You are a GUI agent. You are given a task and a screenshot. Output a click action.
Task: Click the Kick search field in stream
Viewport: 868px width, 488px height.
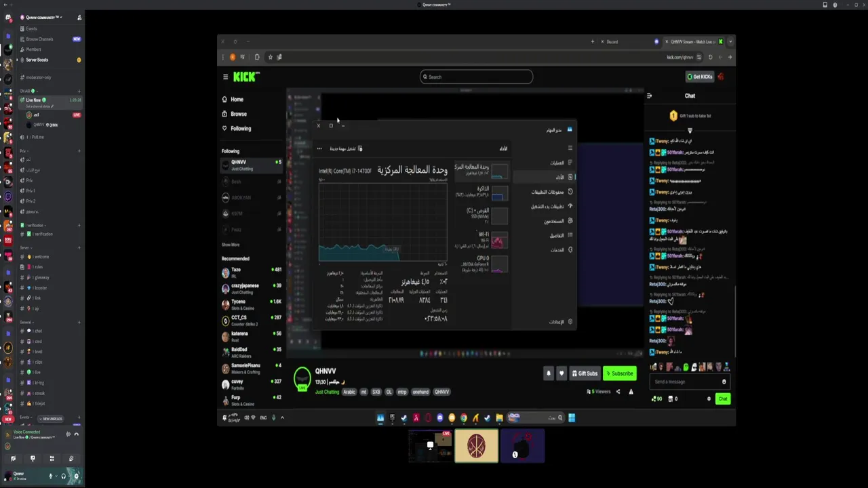tap(476, 77)
